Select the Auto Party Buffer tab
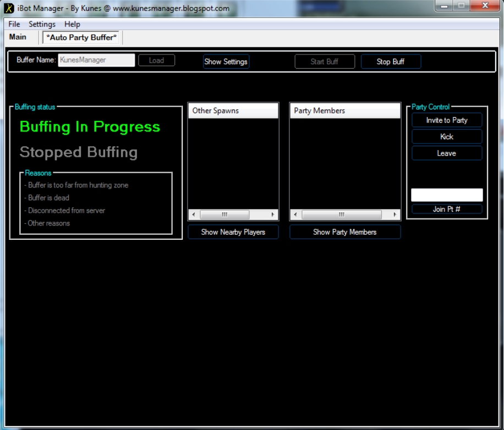 tap(82, 37)
